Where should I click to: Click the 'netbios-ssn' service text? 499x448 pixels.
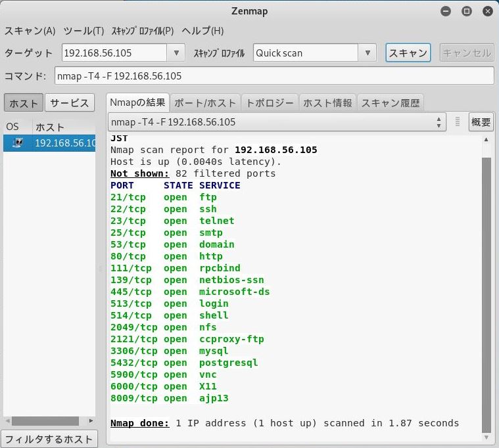[x=231, y=280]
